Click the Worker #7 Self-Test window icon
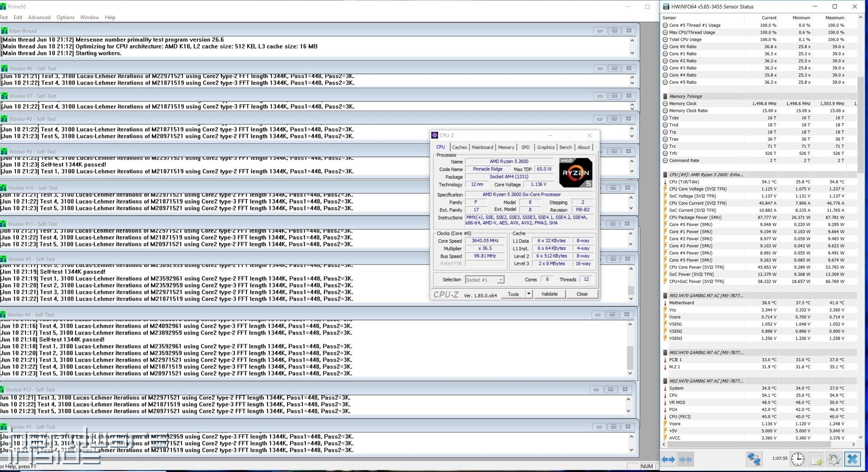This screenshot has width=868, height=472. [5, 96]
